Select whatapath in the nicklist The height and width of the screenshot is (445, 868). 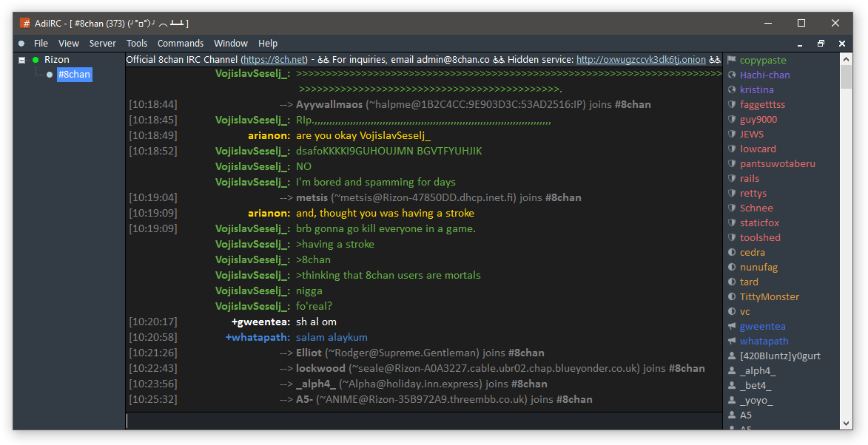764,341
